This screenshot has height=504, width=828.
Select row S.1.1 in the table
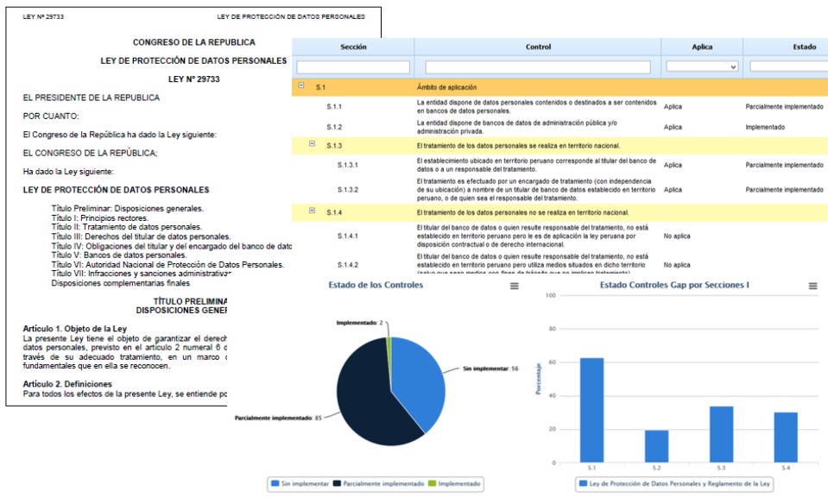(x=559, y=107)
